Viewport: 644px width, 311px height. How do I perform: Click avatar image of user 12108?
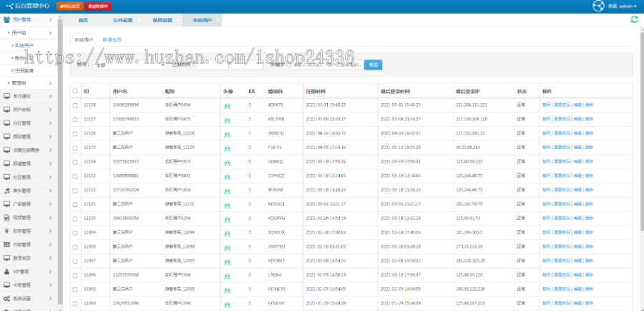point(227,106)
